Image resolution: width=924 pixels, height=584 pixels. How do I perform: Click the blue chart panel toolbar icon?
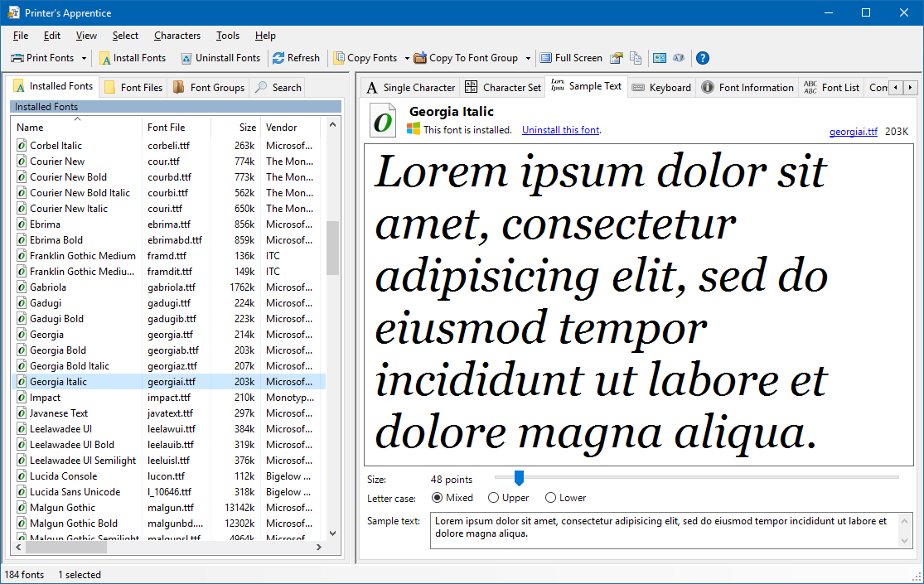click(660, 58)
